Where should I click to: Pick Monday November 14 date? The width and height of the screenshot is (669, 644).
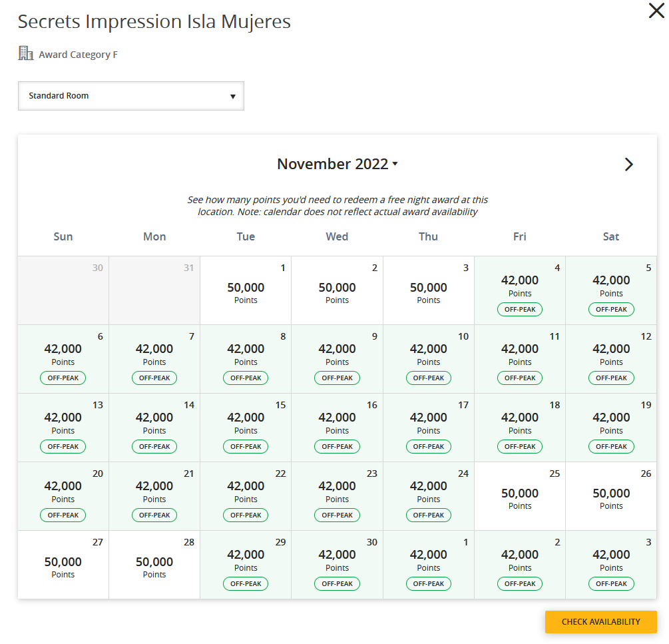(x=154, y=428)
